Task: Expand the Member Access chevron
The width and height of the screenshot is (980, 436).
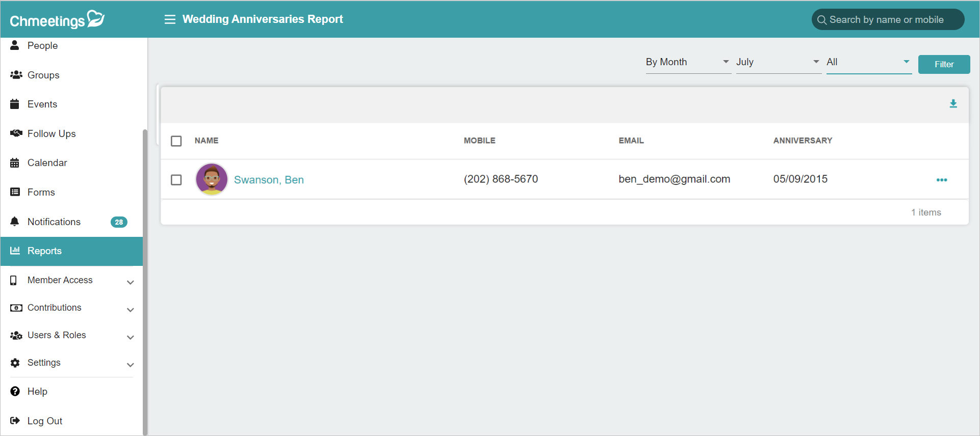Action: click(131, 282)
